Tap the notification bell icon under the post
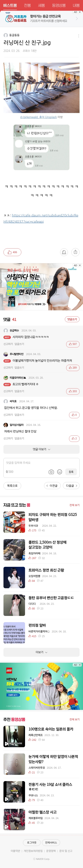This screenshot has height=868, width=83. coord(63,252)
